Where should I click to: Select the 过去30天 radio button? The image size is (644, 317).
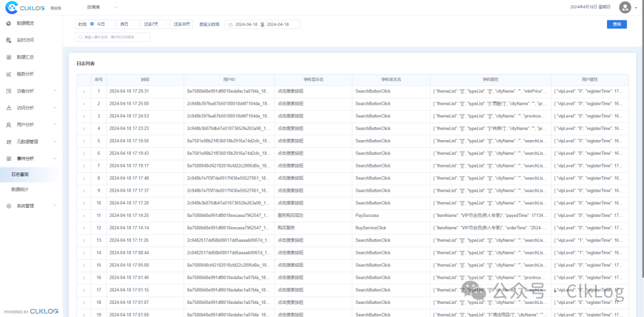coord(169,24)
